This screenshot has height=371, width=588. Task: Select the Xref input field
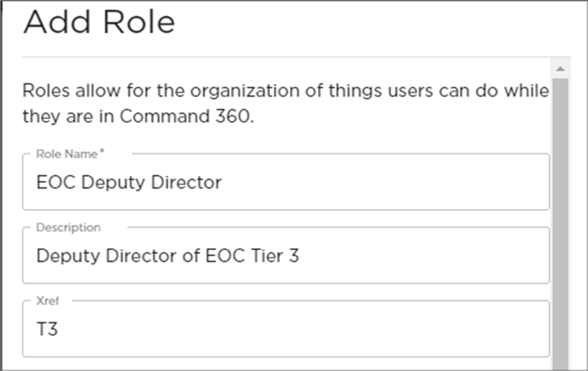tap(333, 328)
